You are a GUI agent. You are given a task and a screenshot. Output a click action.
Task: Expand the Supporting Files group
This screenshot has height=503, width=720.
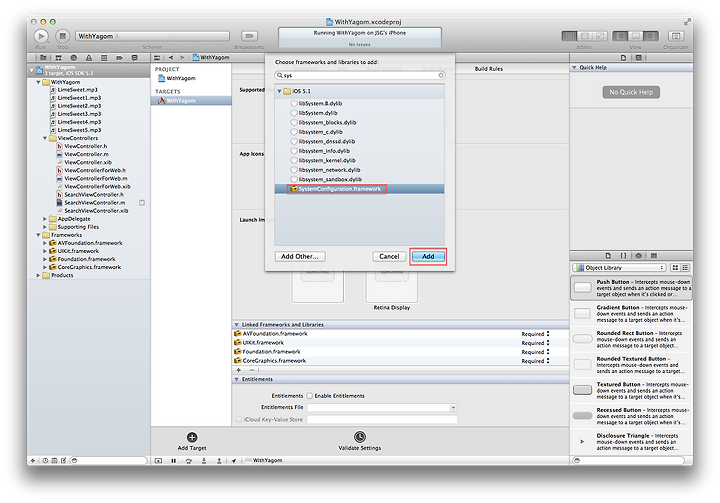[45, 227]
